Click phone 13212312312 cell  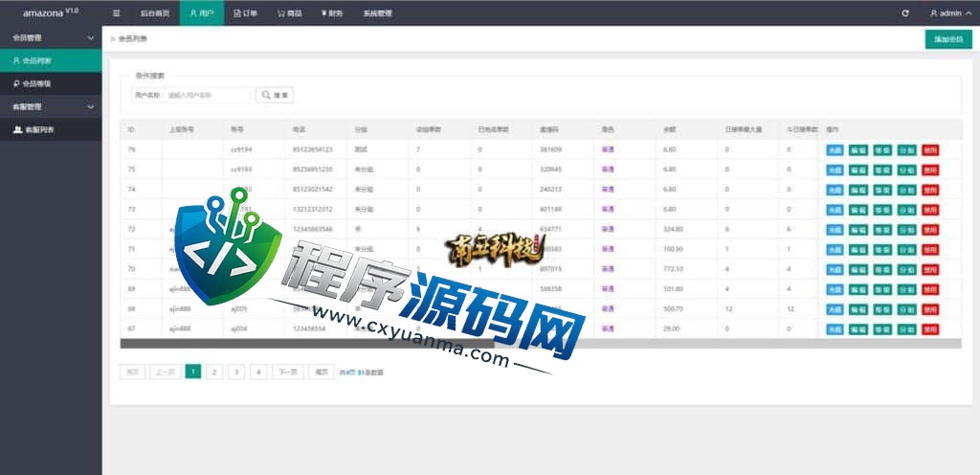coord(312,210)
